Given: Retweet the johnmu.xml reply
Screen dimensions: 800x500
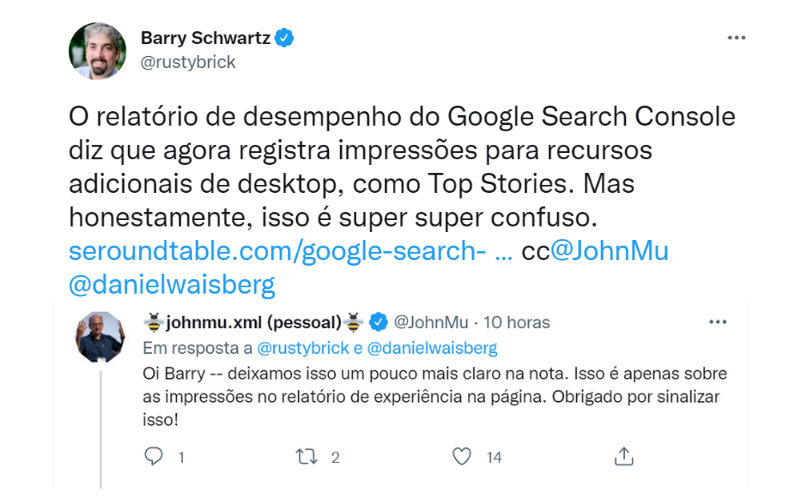Looking at the screenshot, I should pyautogui.click(x=306, y=456).
